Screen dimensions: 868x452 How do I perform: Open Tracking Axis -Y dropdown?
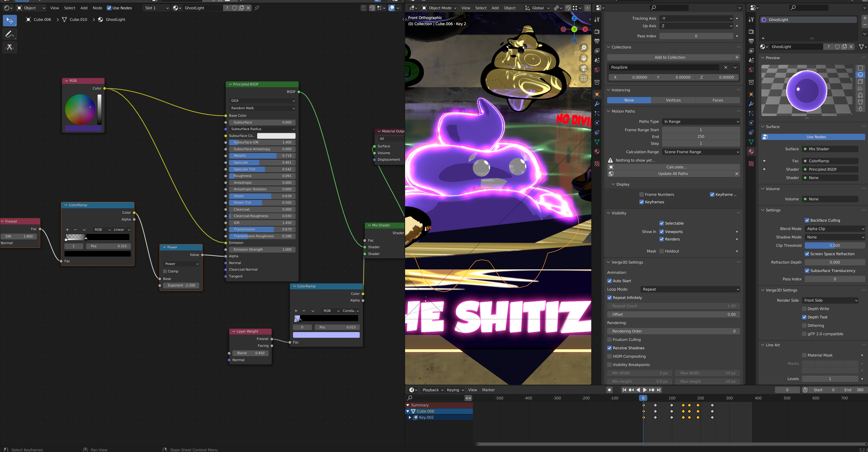pyautogui.click(x=696, y=19)
